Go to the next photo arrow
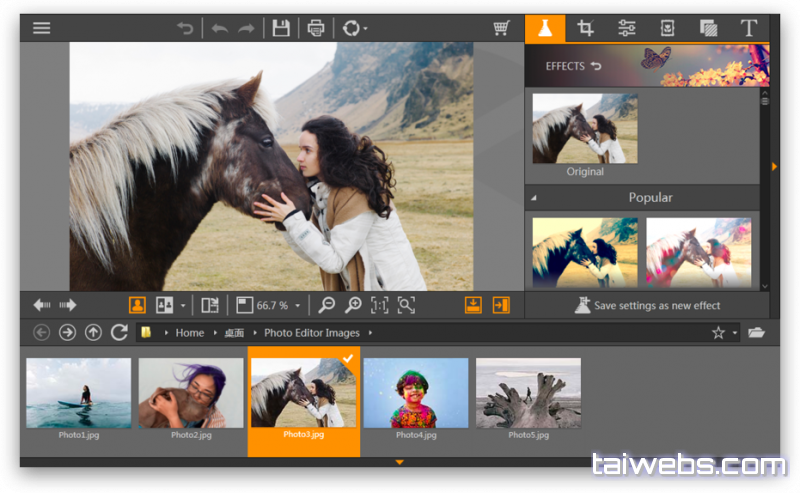 [x=68, y=305]
